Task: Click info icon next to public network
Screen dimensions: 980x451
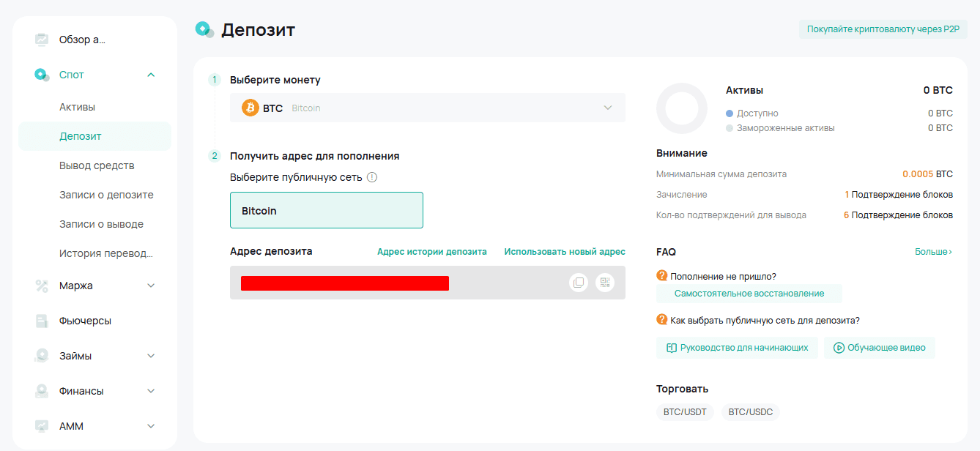Action: pyautogui.click(x=372, y=177)
